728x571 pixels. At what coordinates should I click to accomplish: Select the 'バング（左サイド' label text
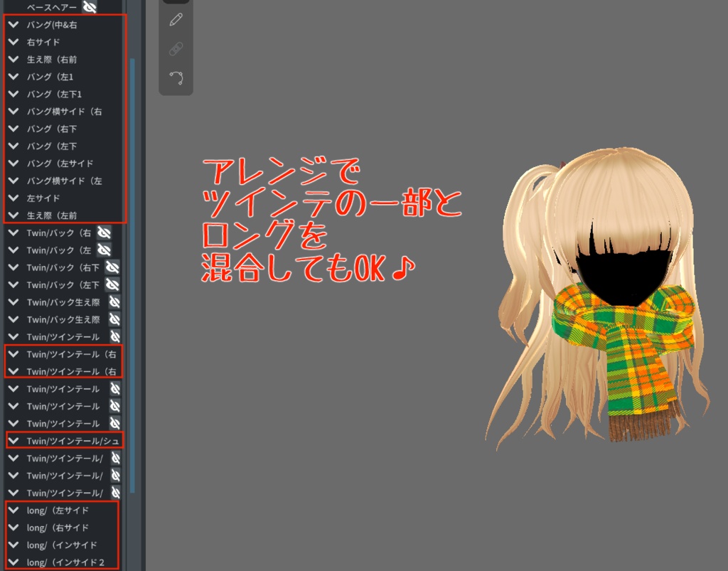pyautogui.click(x=60, y=164)
